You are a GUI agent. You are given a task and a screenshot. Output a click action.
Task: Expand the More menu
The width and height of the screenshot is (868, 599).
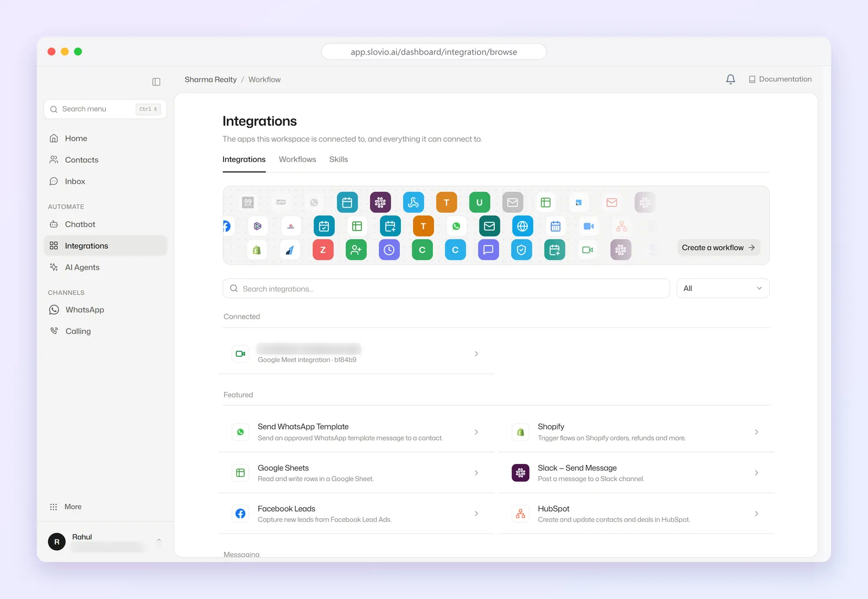pyautogui.click(x=105, y=507)
